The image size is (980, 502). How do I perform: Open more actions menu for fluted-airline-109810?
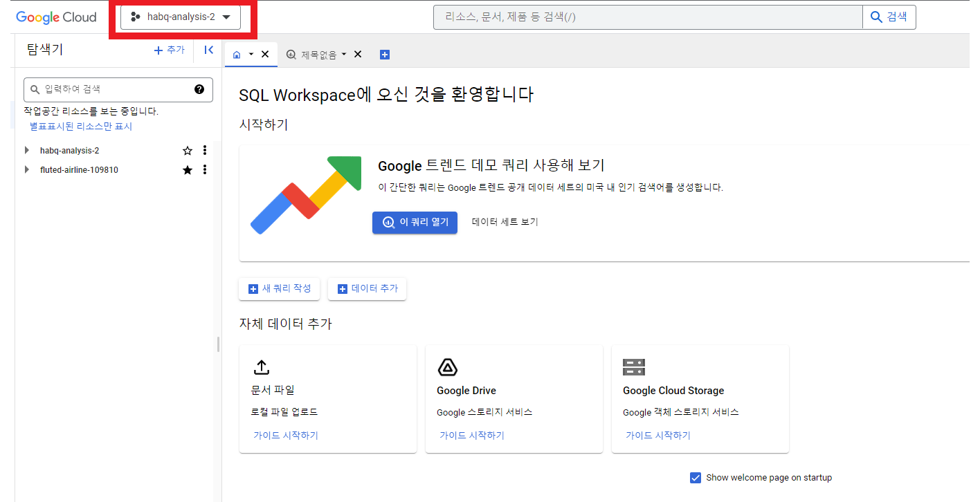tap(204, 169)
